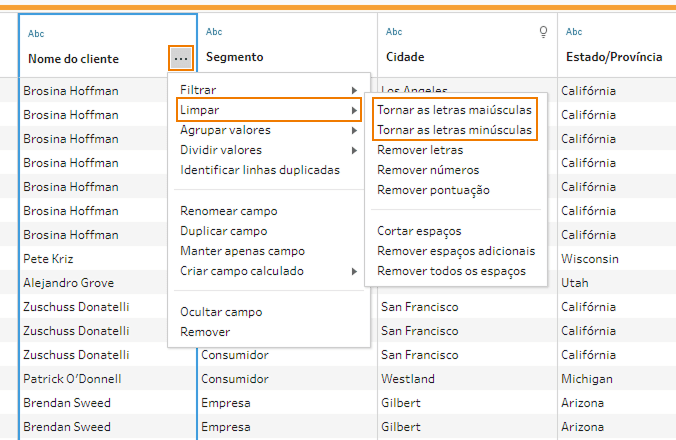Choose Tornar as letras minúsculas
The height and width of the screenshot is (440, 676).
[x=455, y=130]
